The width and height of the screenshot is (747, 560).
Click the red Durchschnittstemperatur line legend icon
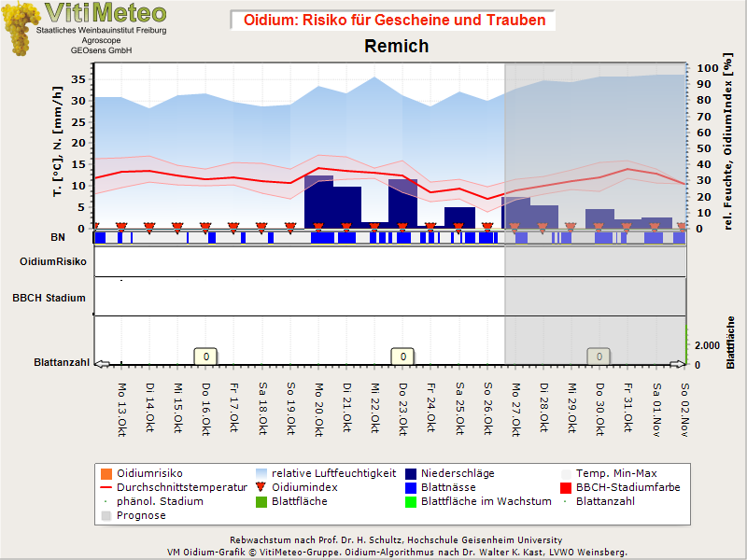tap(106, 487)
